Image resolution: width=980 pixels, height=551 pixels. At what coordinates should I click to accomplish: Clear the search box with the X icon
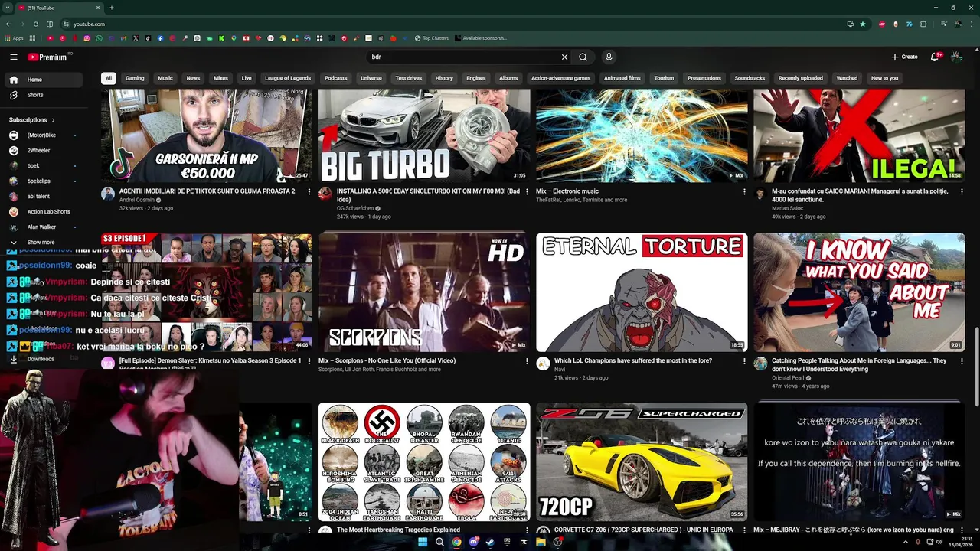pos(564,57)
